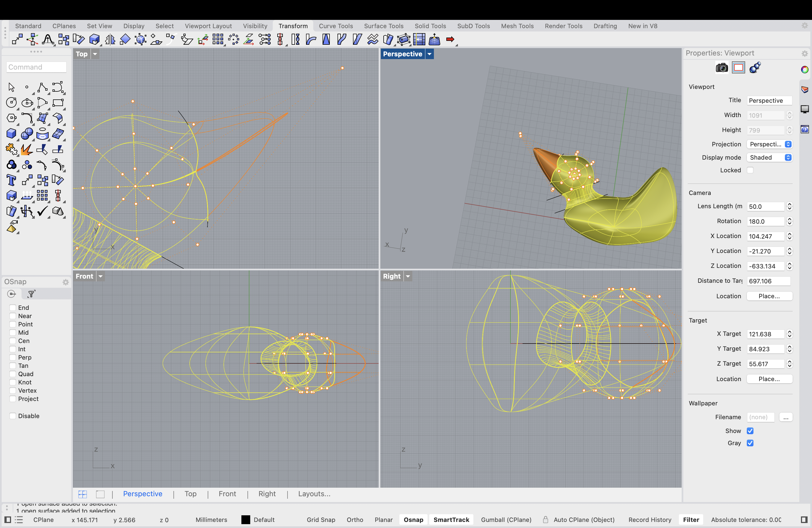The height and width of the screenshot is (528, 812).
Task: Click the Polar Array tool in top toolbar
Action: (233, 39)
